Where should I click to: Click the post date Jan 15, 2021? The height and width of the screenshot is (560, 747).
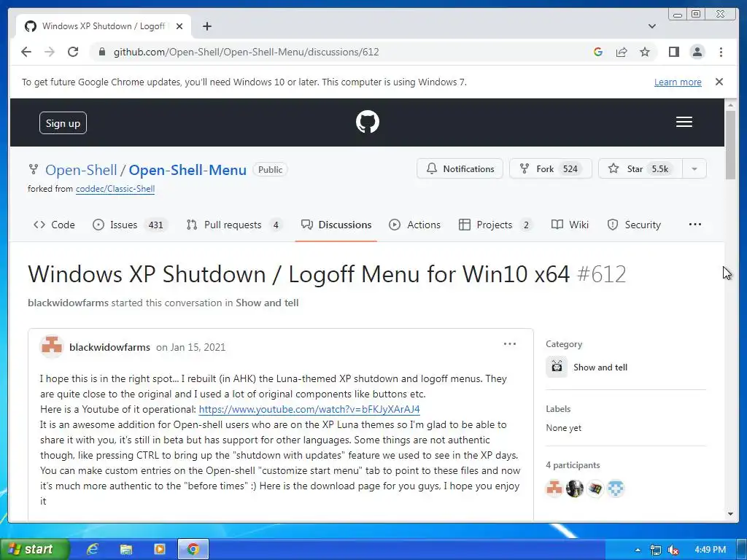[191, 347]
